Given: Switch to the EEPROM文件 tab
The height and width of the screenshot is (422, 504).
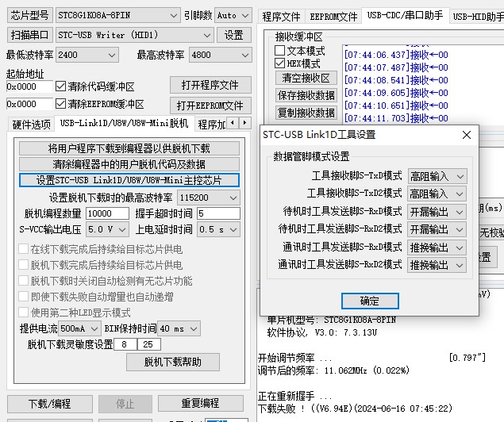Looking at the screenshot, I should tap(333, 17).
